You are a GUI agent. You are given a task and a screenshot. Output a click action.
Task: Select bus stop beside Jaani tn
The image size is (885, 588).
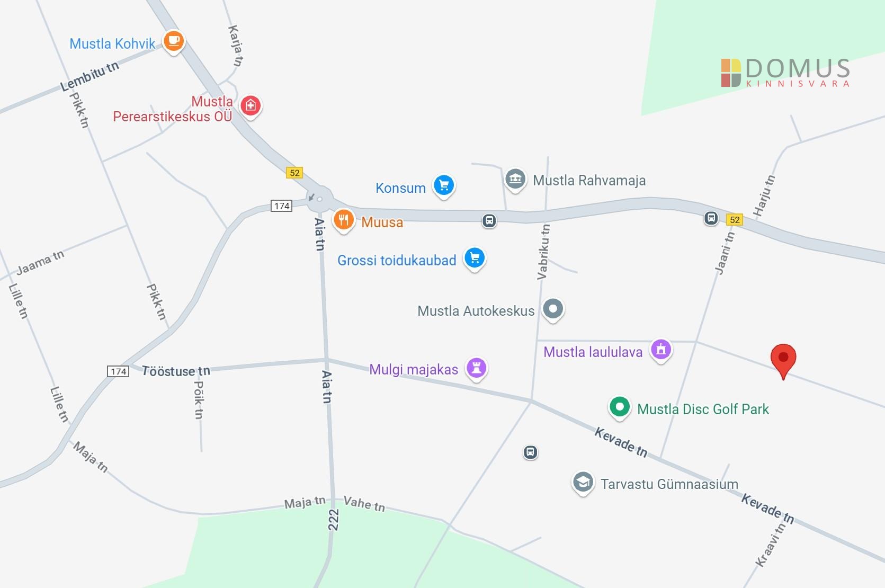(x=711, y=218)
